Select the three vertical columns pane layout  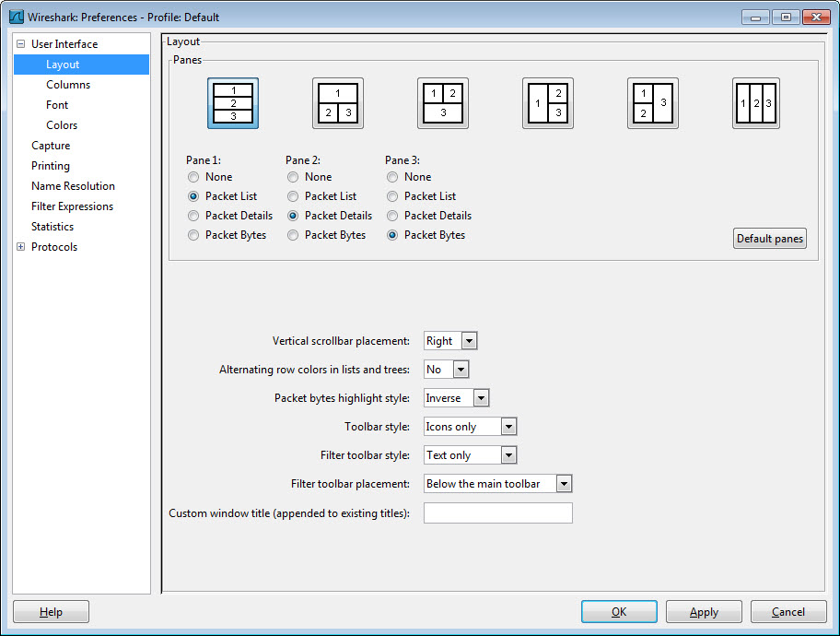[x=756, y=103]
